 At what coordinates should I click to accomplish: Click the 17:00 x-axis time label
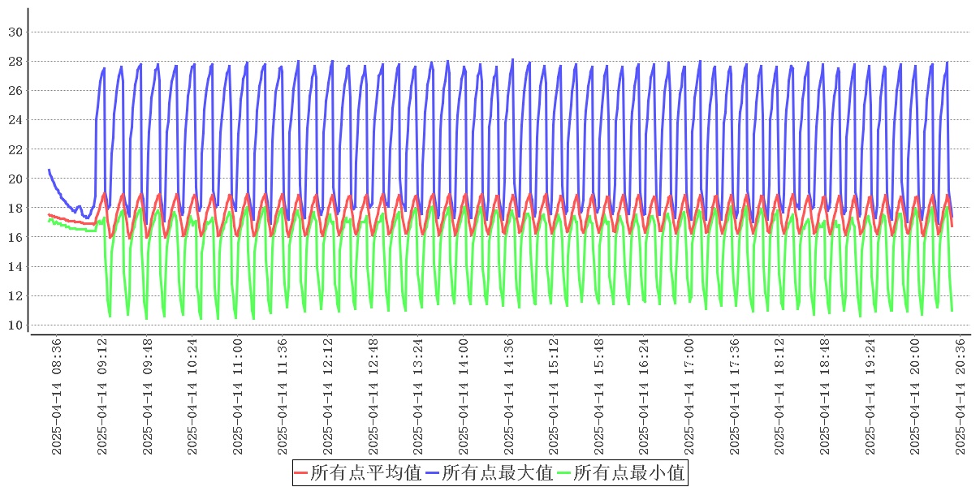pos(689,397)
